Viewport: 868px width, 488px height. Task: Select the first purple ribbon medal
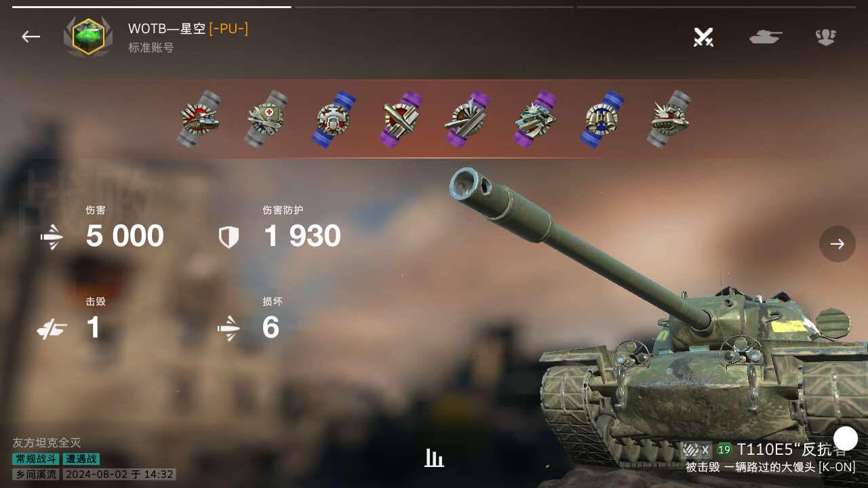pos(401,119)
